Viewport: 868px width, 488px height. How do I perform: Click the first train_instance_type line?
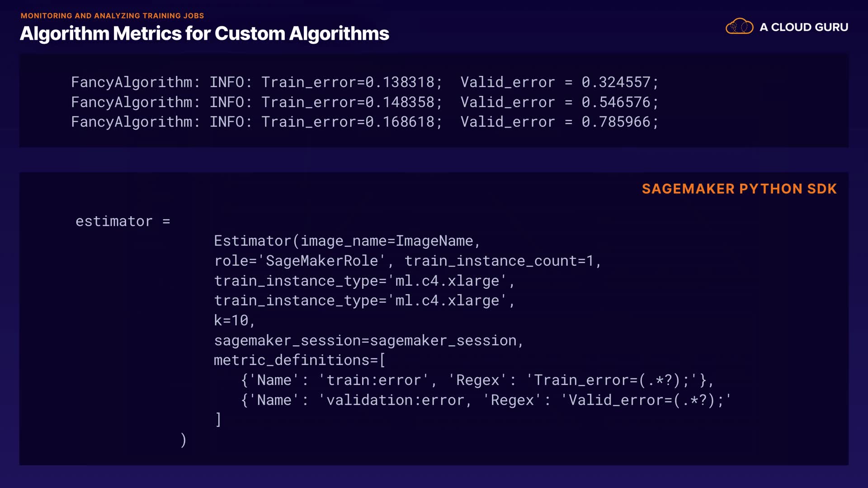point(364,281)
